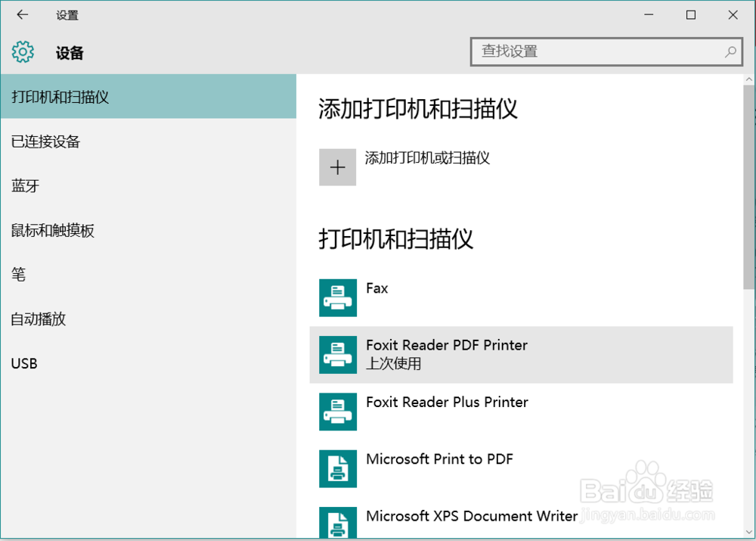Minimize the Settings window
This screenshot has height=541, width=756.
pyautogui.click(x=649, y=15)
